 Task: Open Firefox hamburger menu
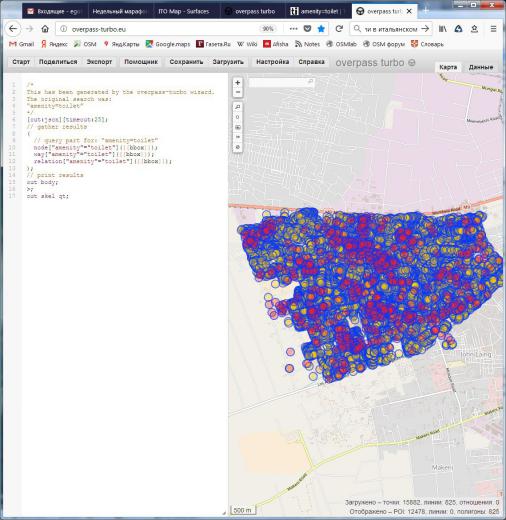(493, 29)
